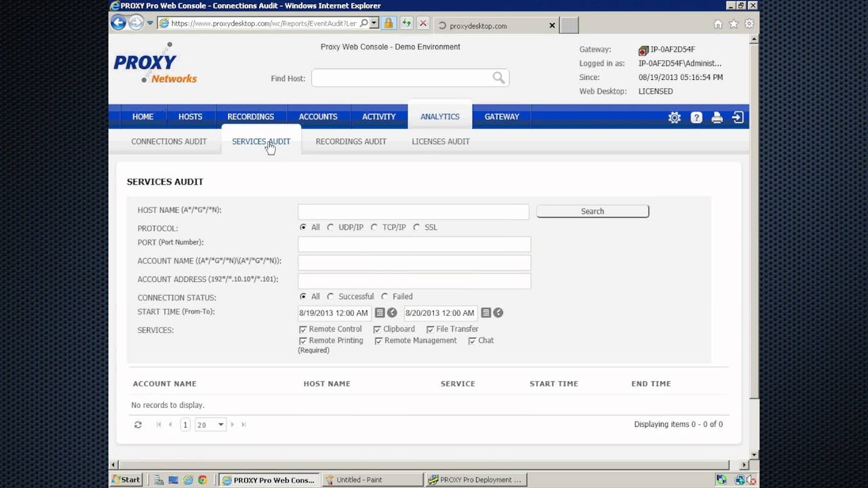Select Connection Status All radio button
The height and width of the screenshot is (488, 868).
pyautogui.click(x=303, y=296)
